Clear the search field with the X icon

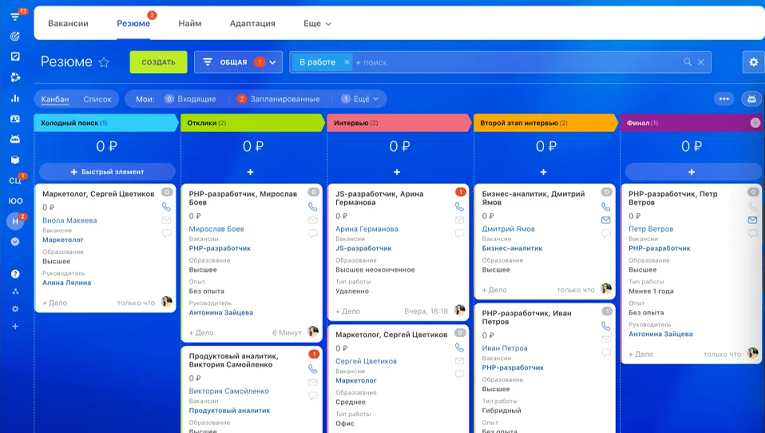pyautogui.click(x=701, y=62)
